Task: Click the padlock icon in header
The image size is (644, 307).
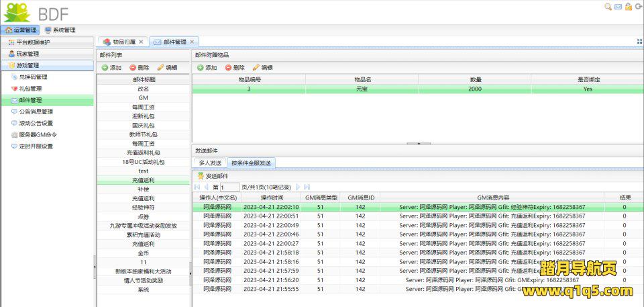Action: [x=628, y=7]
